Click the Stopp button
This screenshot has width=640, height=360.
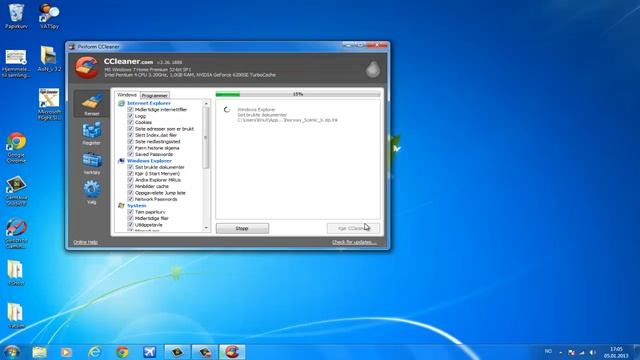pos(242,228)
